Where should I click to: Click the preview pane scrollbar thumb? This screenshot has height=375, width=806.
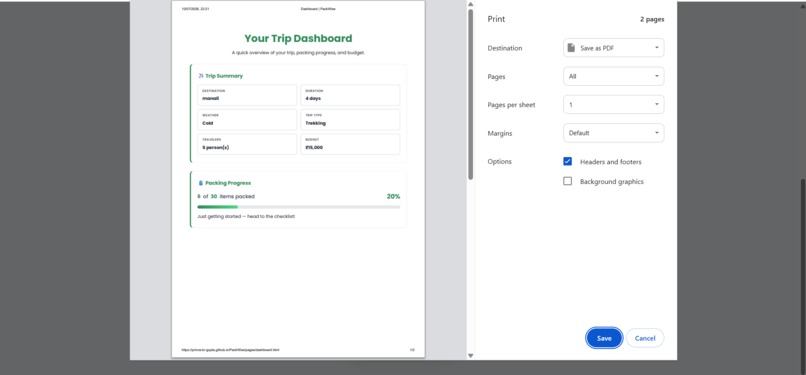470,95
